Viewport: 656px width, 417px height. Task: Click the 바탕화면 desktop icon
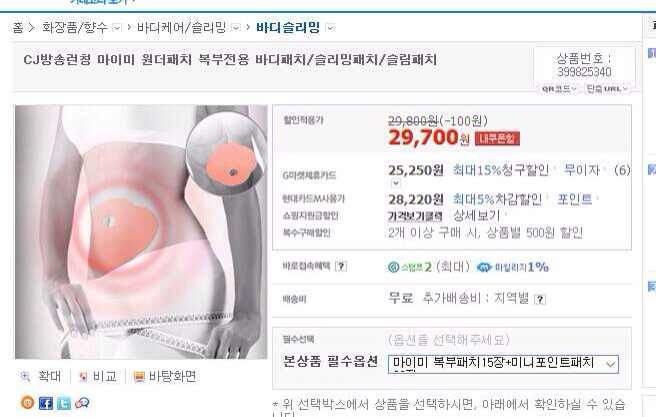pyautogui.click(x=139, y=377)
